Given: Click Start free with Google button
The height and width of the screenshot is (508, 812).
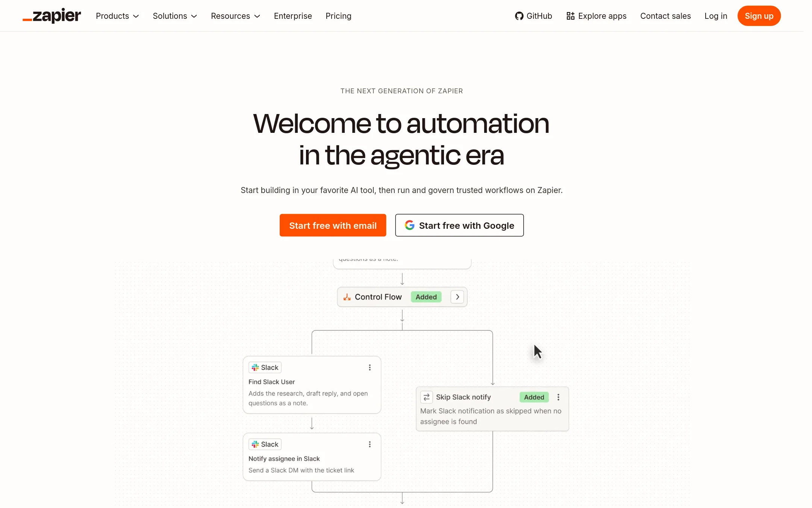Looking at the screenshot, I should [459, 225].
